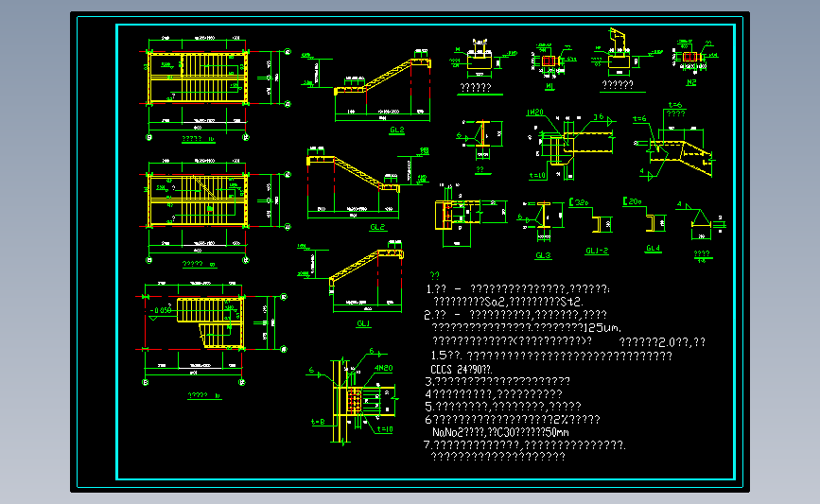Click note line containing Sa2 and St2 grades
The width and height of the screenshot is (820, 504).
click(x=508, y=302)
